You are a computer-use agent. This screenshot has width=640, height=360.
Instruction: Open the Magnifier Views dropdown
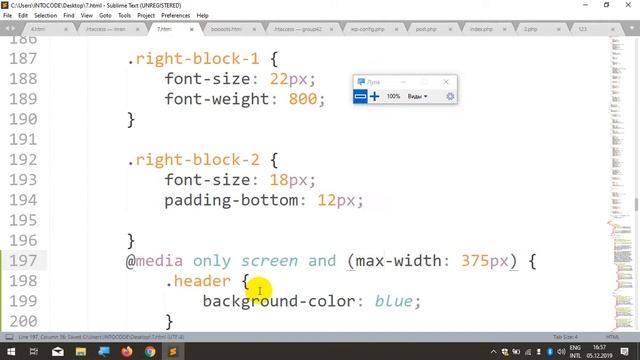click(417, 97)
